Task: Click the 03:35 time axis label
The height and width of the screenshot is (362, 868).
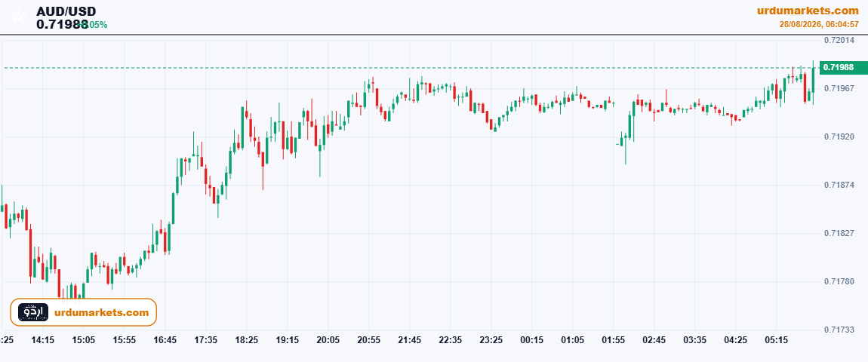Action: (x=694, y=340)
